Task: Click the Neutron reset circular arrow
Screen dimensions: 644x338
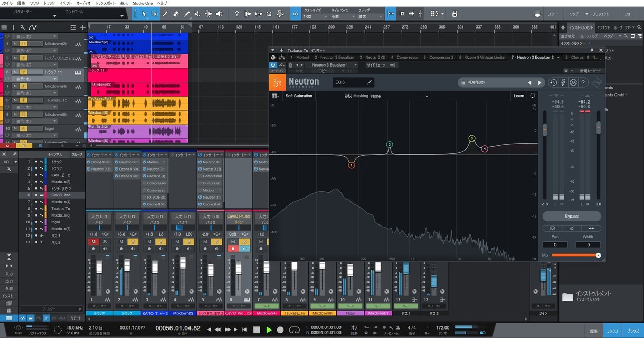Action: coord(533,96)
